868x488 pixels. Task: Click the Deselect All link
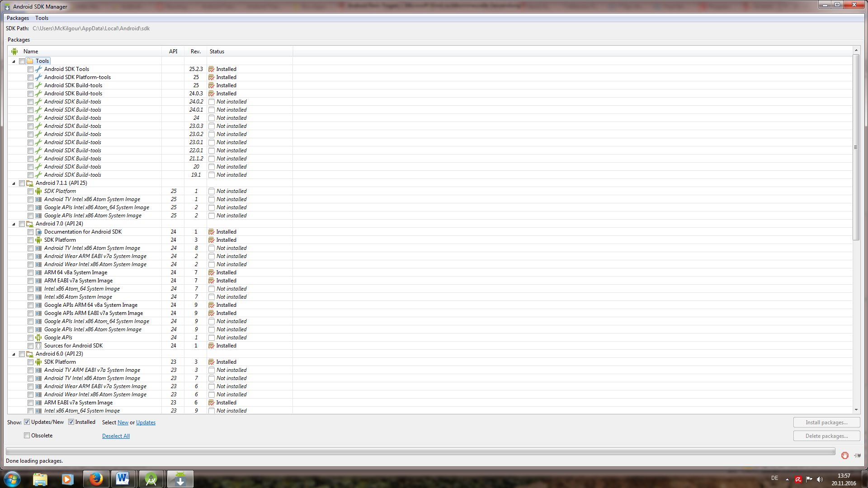(116, 436)
